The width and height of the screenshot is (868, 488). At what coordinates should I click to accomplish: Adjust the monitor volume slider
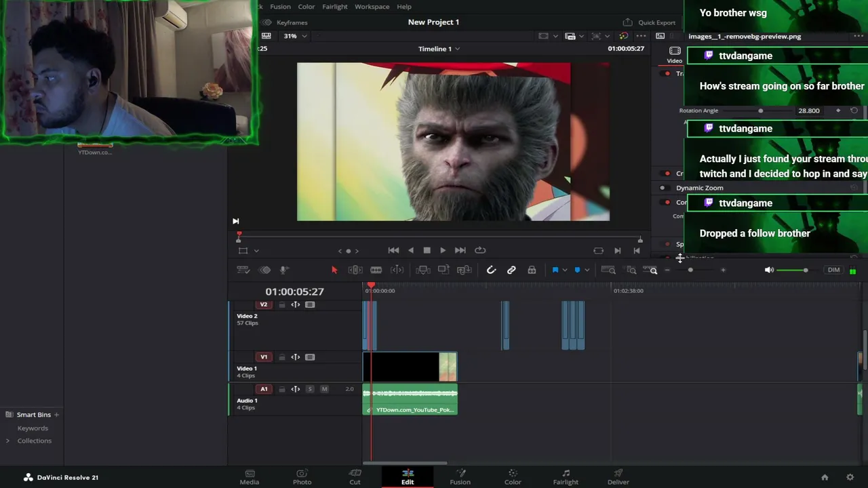pos(793,270)
